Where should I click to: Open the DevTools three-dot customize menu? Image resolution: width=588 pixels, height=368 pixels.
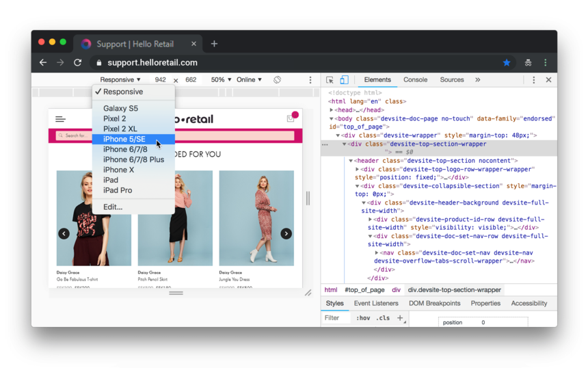(x=534, y=80)
